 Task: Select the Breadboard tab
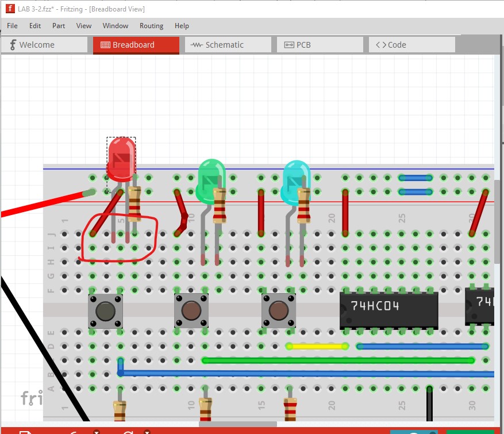136,45
